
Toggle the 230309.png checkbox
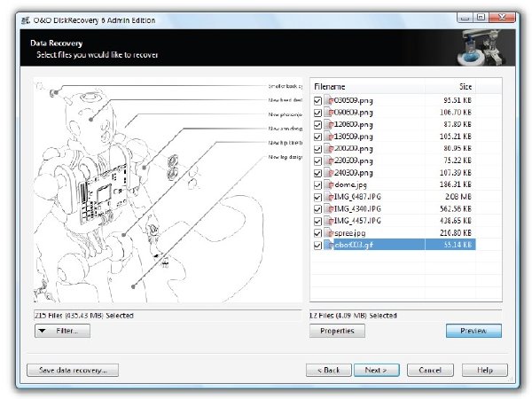(x=317, y=160)
